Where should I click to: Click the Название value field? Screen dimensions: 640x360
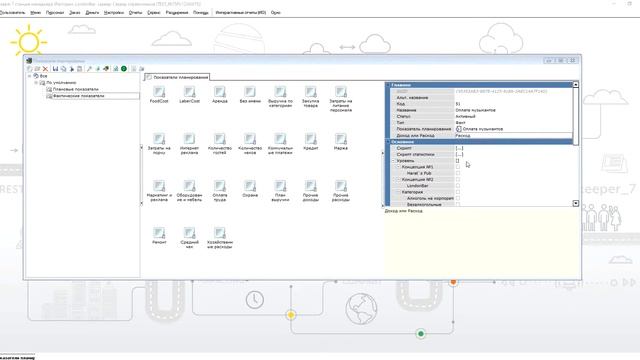pos(513,110)
